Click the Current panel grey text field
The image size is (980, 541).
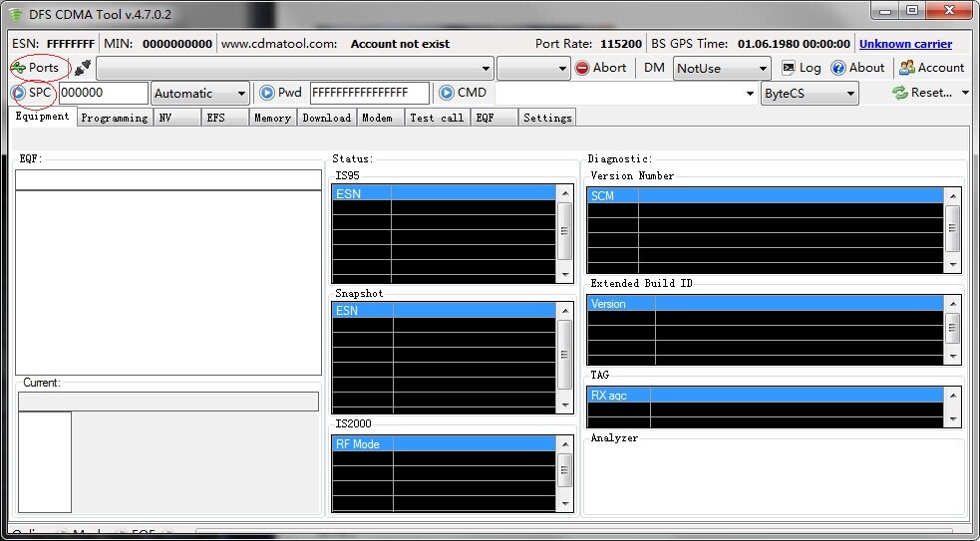pyautogui.click(x=168, y=402)
